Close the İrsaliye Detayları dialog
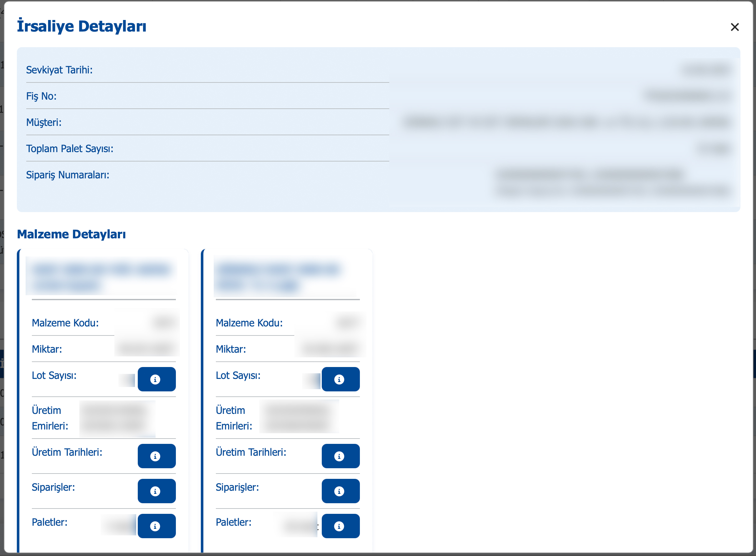Image resolution: width=756 pixels, height=556 pixels. pyautogui.click(x=734, y=27)
